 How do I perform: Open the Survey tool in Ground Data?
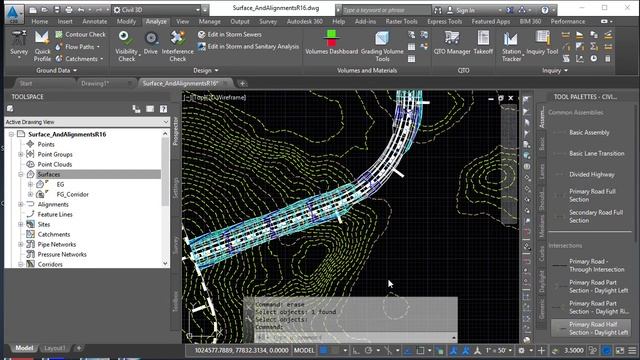tap(19, 44)
